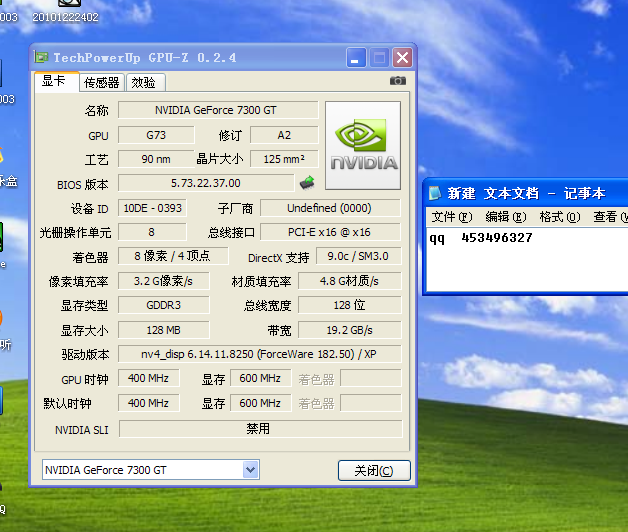This screenshot has width=628, height=532.
Task: Click the memory type GDDR3 field
Action: click(163, 305)
